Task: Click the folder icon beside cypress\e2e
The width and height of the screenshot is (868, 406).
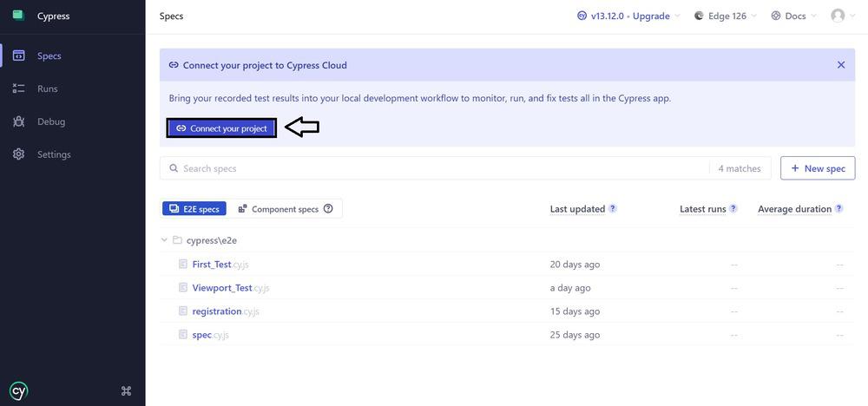Action: coord(177,240)
